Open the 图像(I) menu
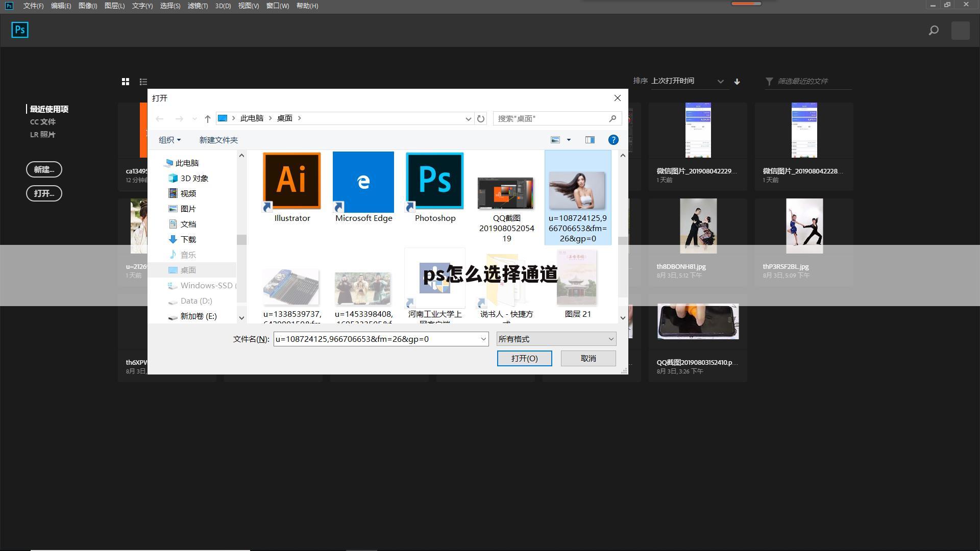Image resolution: width=980 pixels, height=551 pixels. pyautogui.click(x=88, y=6)
